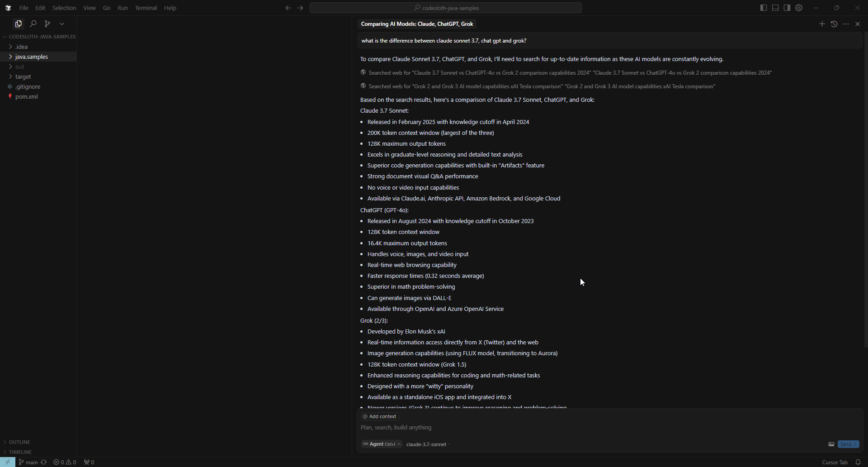Open the pom.xml file
Viewport: 868px width, 467px height.
point(38,96)
